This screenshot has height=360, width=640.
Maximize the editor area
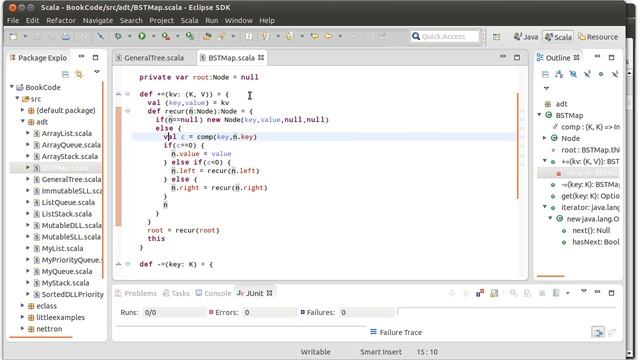pos(517,58)
